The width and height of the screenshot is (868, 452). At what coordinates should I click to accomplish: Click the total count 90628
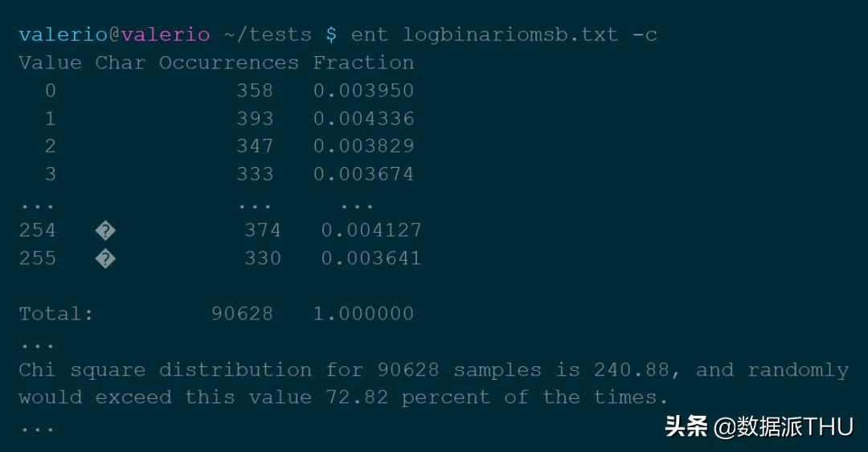tap(242, 314)
